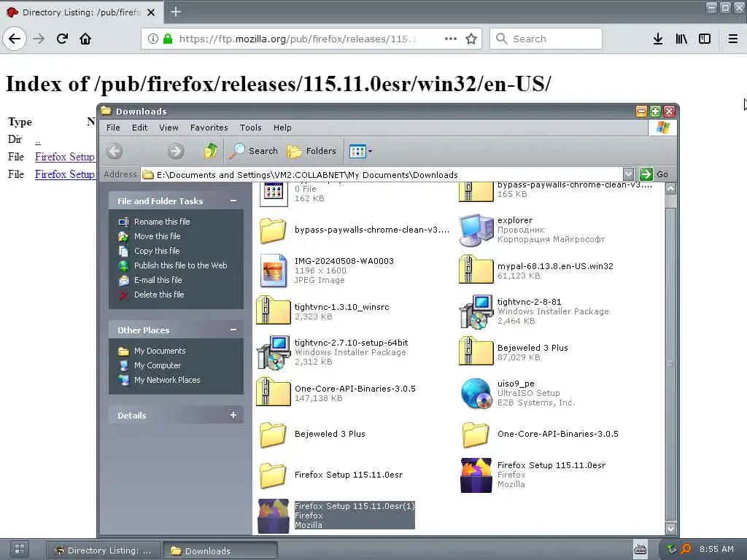Click the Start menu button on taskbar
This screenshot has width=747, height=560.
[19, 549]
